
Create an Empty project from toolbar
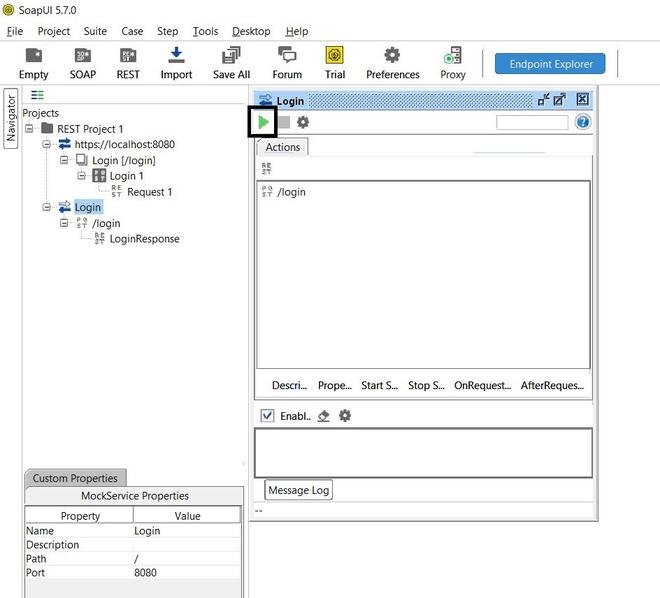pyautogui.click(x=34, y=63)
